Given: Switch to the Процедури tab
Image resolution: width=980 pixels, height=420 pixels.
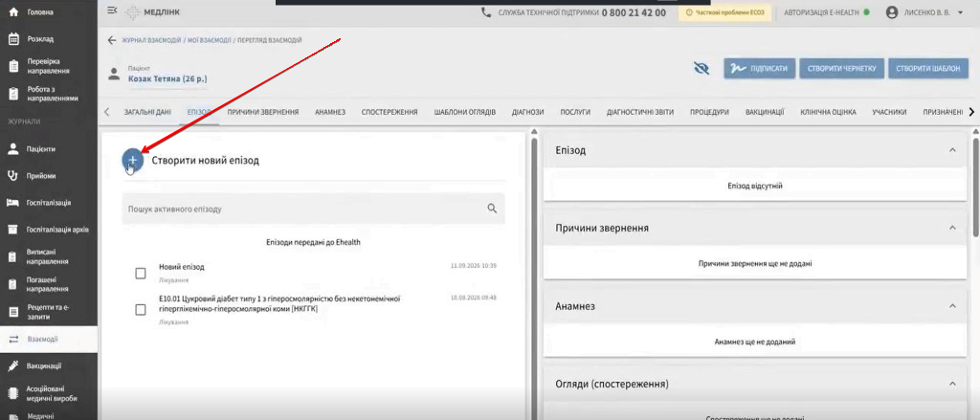Looking at the screenshot, I should click(709, 113).
